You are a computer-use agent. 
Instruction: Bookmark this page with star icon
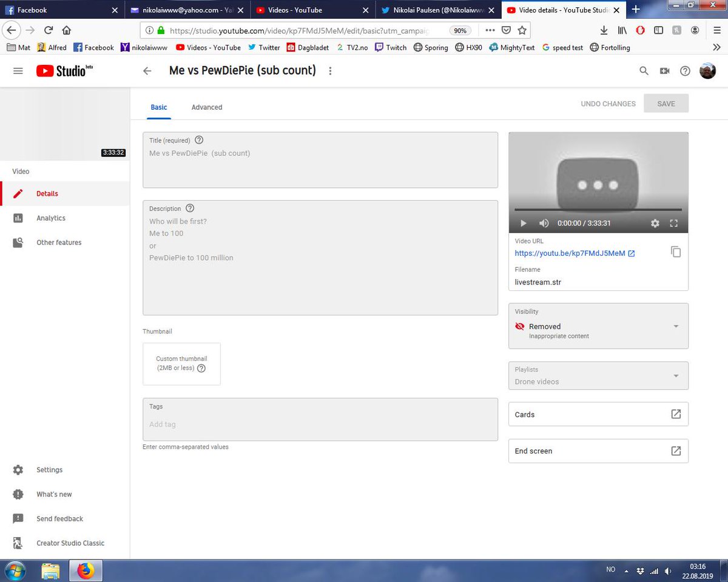522,30
